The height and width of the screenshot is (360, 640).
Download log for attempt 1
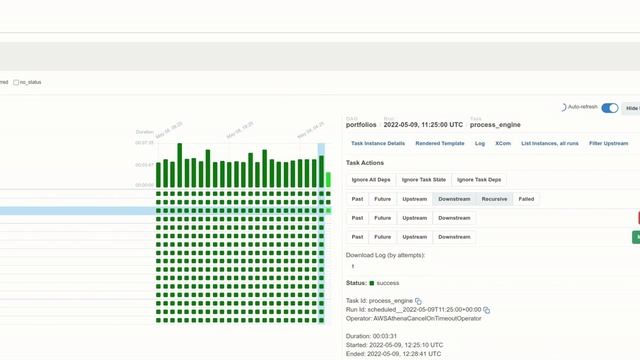point(353,267)
